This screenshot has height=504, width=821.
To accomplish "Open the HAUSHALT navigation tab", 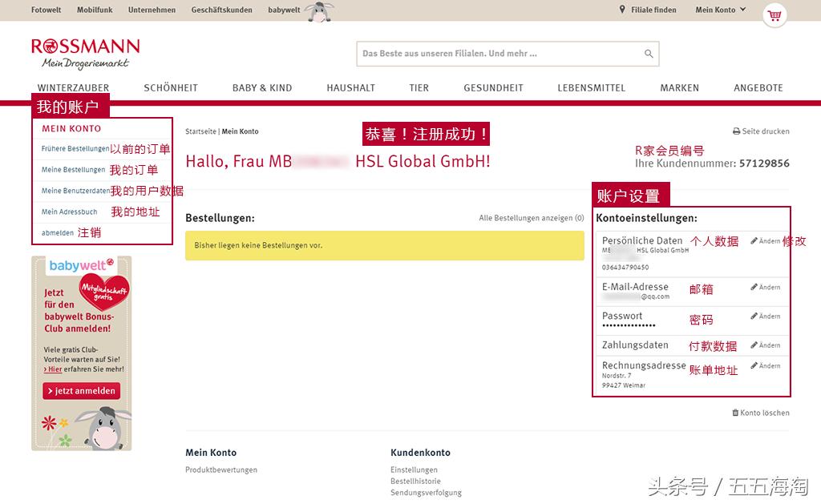I will click(x=350, y=88).
